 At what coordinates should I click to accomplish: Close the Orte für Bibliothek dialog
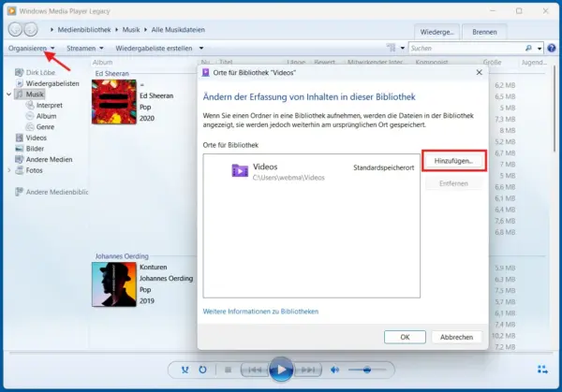coord(480,72)
